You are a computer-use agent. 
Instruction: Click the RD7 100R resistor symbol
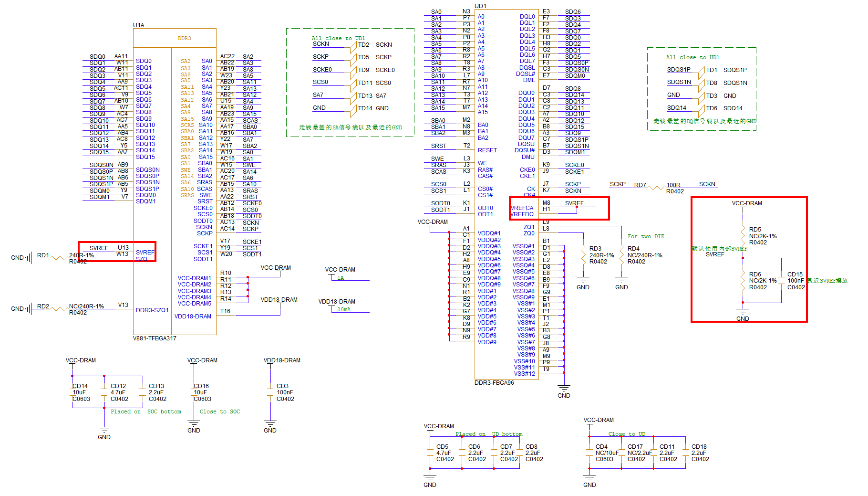click(657, 188)
